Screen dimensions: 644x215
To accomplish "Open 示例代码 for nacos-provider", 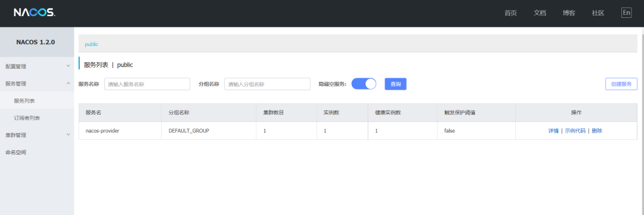I will click(x=575, y=131).
